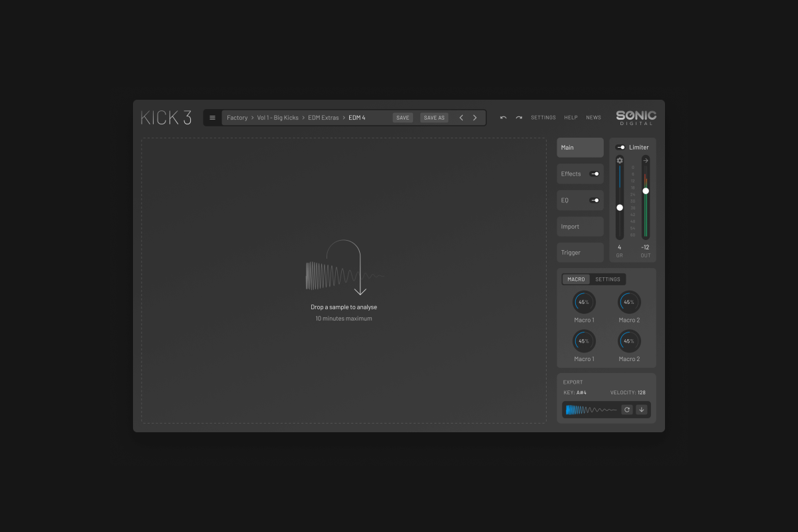Open the EDM Extras breadcrumb folder
This screenshot has width=798, height=532.
[x=323, y=118]
